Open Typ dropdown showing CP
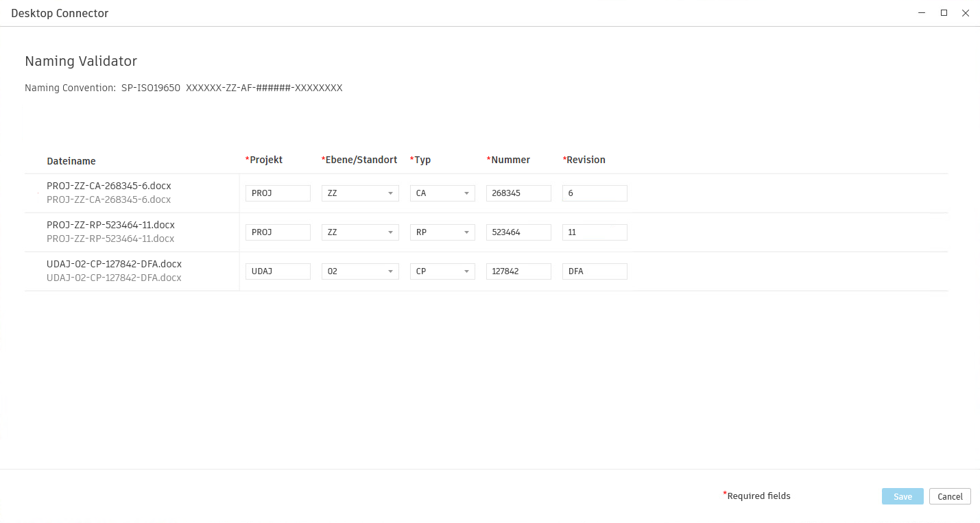 point(442,271)
